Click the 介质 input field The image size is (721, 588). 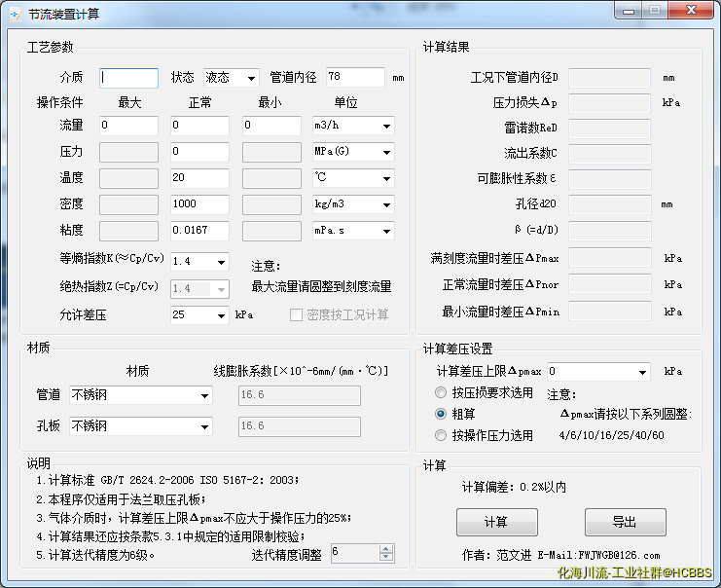tap(128, 78)
